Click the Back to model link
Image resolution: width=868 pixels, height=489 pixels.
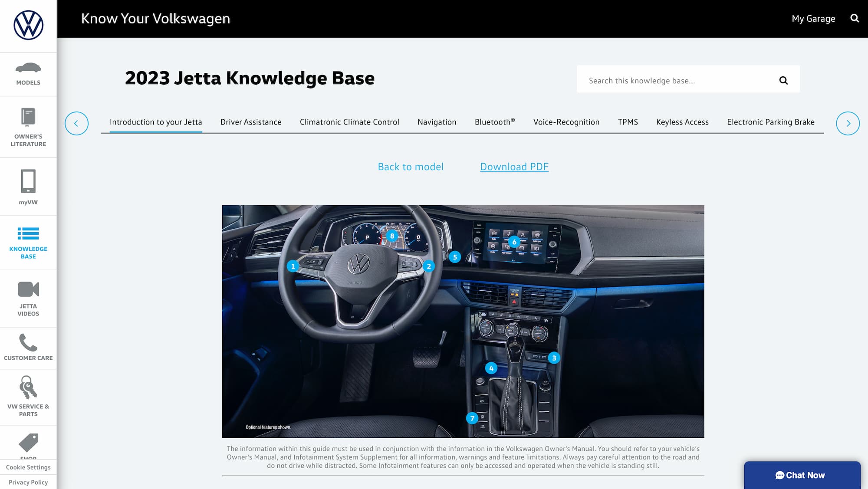coord(411,167)
